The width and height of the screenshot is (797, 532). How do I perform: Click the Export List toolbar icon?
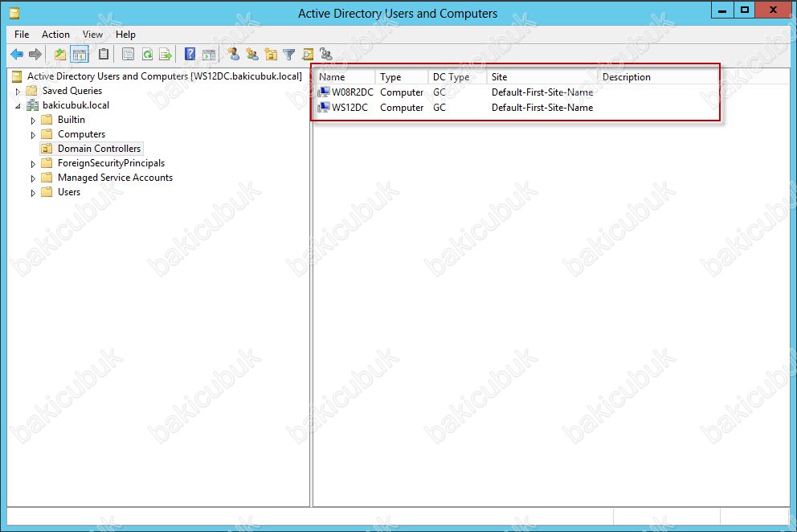click(166, 54)
